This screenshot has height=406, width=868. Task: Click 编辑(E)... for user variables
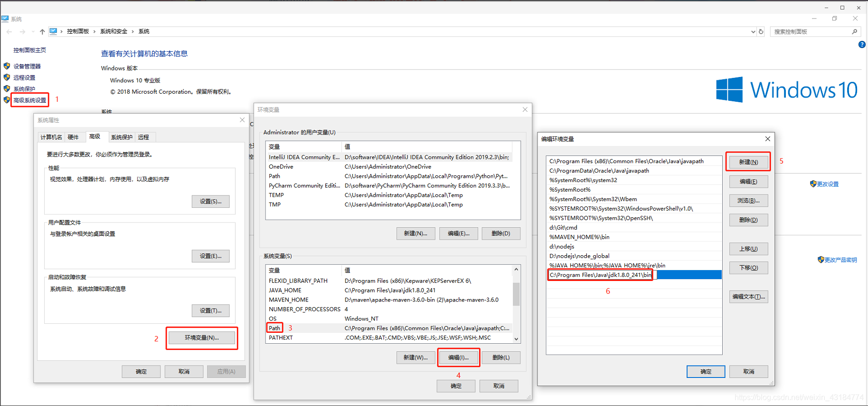[458, 233]
